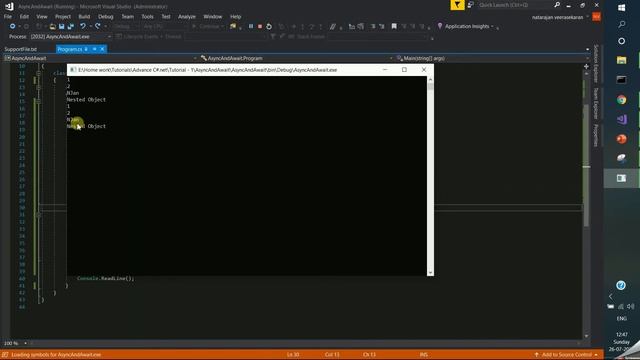Click the Navigate Backward toolbar icon
This screenshot has width=640, height=360.
tap(12, 26)
